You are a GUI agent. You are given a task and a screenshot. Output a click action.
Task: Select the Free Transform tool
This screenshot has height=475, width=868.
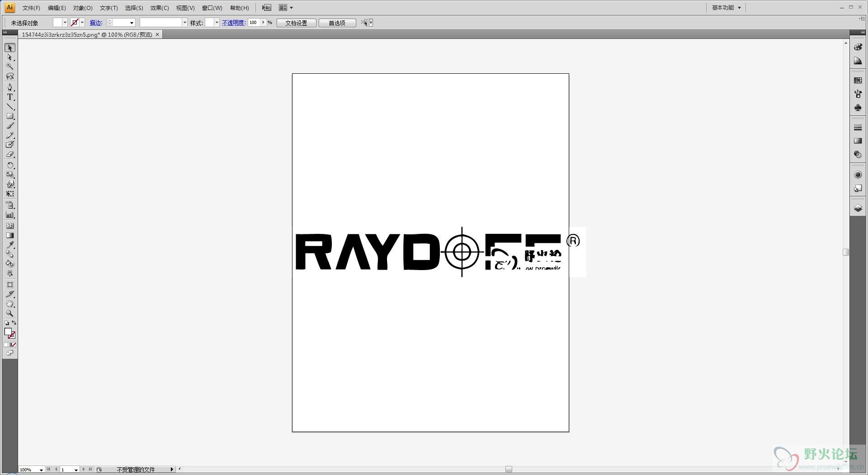pyautogui.click(x=10, y=194)
